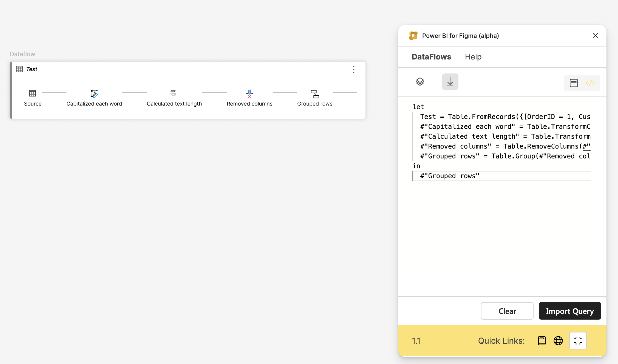Click the "Calculated text length" step label
The width and height of the screenshot is (618, 364).
(x=174, y=104)
